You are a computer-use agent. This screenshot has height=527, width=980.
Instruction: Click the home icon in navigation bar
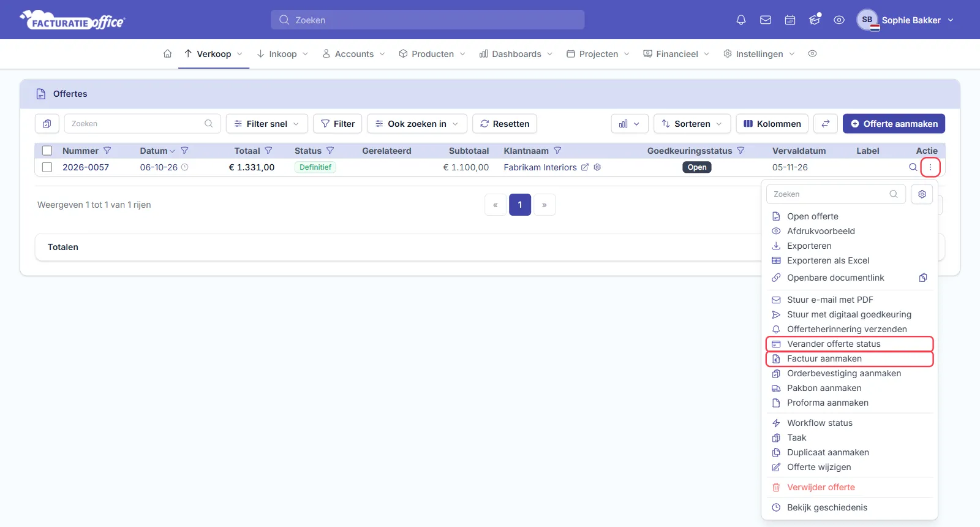click(167, 54)
